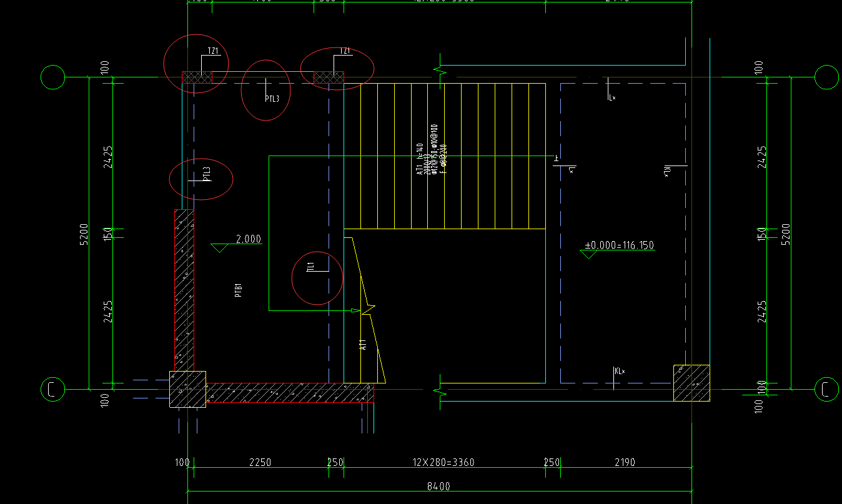Click the PTB1 slab label
Image resolution: width=842 pixels, height=504 pixels.
point(238,290)
